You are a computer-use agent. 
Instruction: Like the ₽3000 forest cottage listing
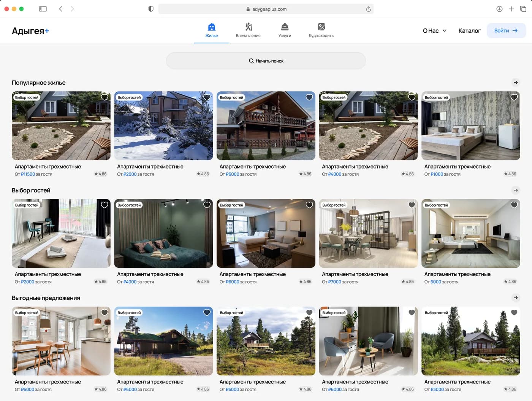[x=514, y=313]
